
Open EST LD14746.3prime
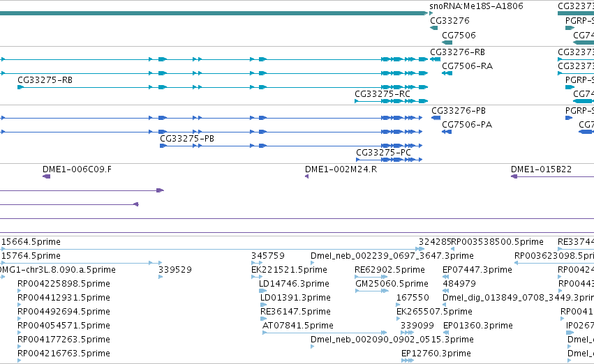(x=294, y=284)
